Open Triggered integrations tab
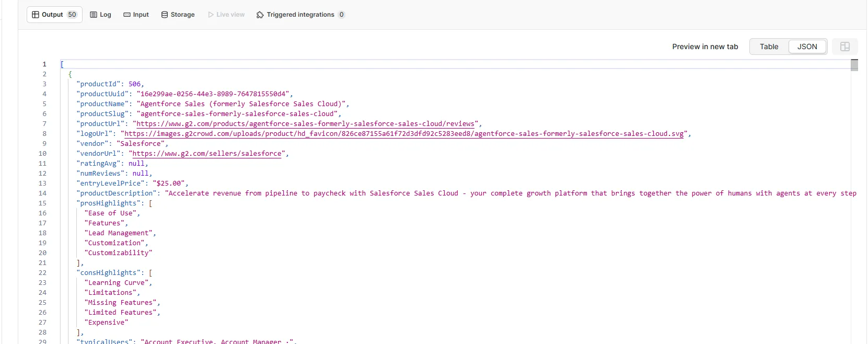 [300, 15]
